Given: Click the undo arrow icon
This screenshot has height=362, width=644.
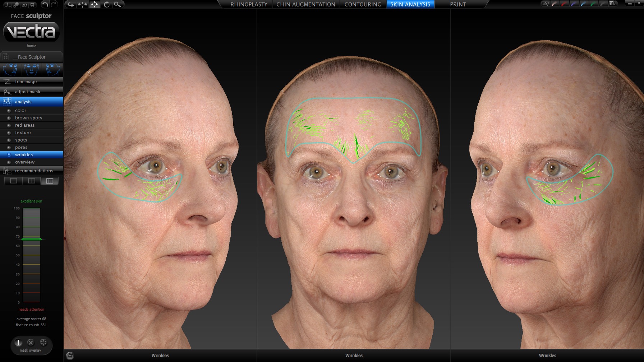Looking at the screenshot, I should click(x=45, y=4).
